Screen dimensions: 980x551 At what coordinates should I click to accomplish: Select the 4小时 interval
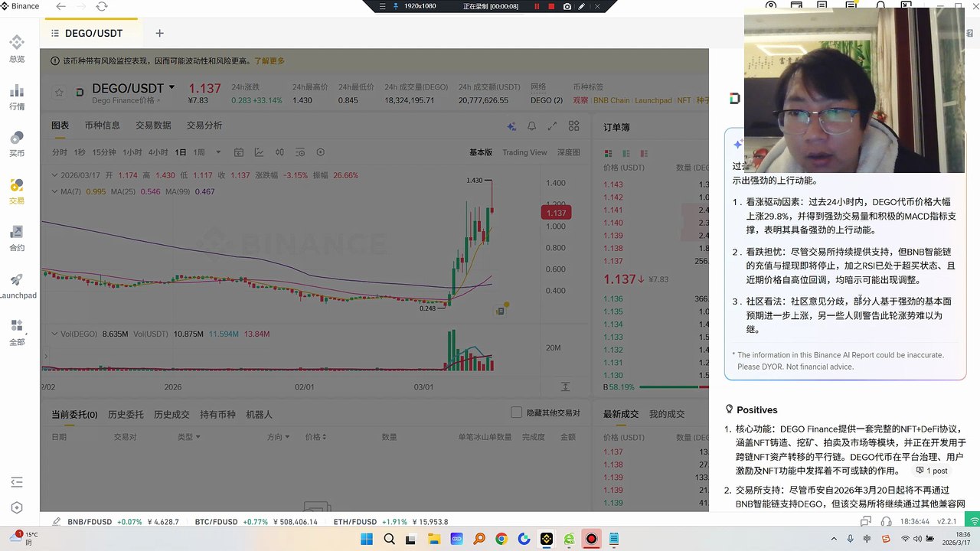coord(158,152)
